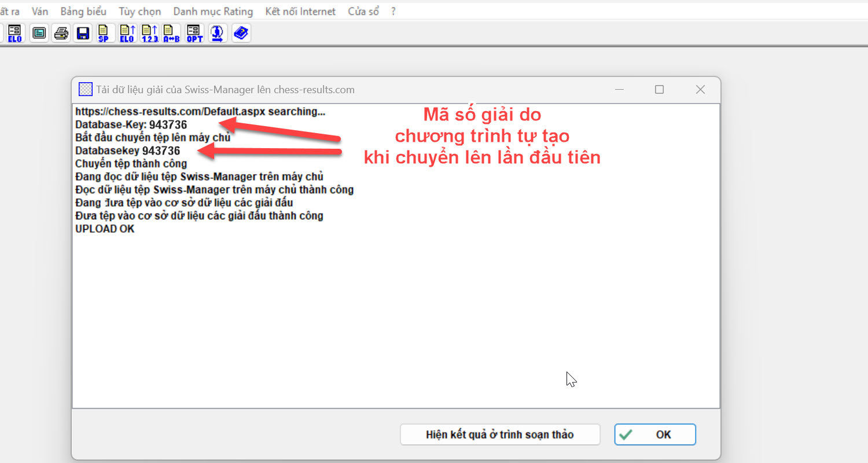Viewport: 868px width, 463px height.
Task: Click the teal screen-view toolbar icon
Action: coord(39,33)
